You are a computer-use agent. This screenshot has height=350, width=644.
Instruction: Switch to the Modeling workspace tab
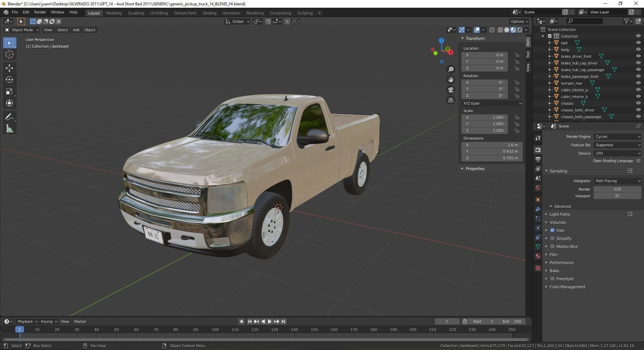pos(114,13)
